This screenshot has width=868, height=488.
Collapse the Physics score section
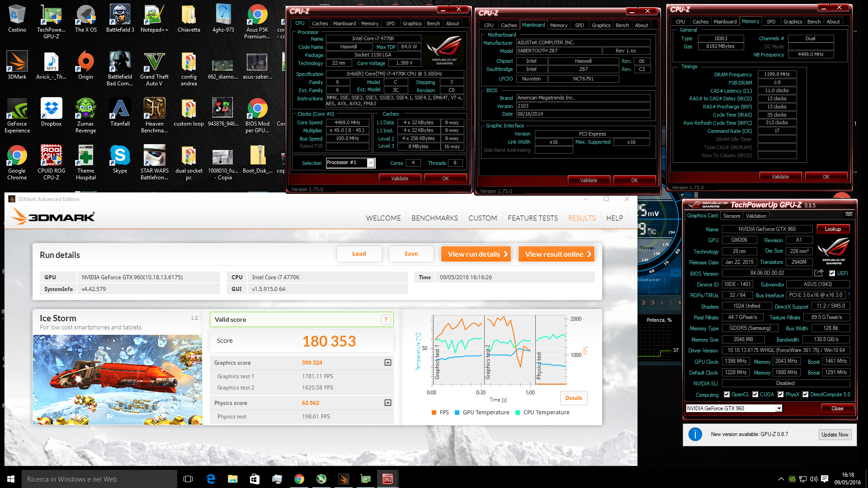388,403
